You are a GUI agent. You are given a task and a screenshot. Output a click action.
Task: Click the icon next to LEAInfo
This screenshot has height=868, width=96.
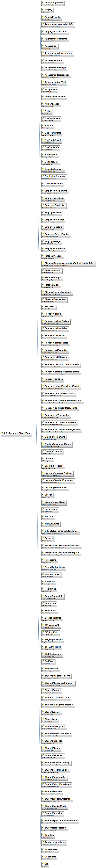point(43,458)
